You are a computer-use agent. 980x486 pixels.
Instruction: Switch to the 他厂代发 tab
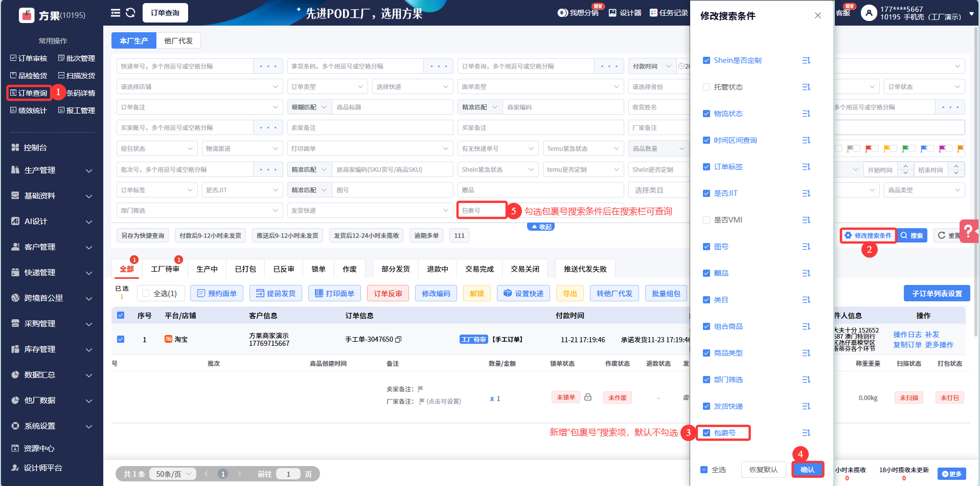tap(178, 41)
